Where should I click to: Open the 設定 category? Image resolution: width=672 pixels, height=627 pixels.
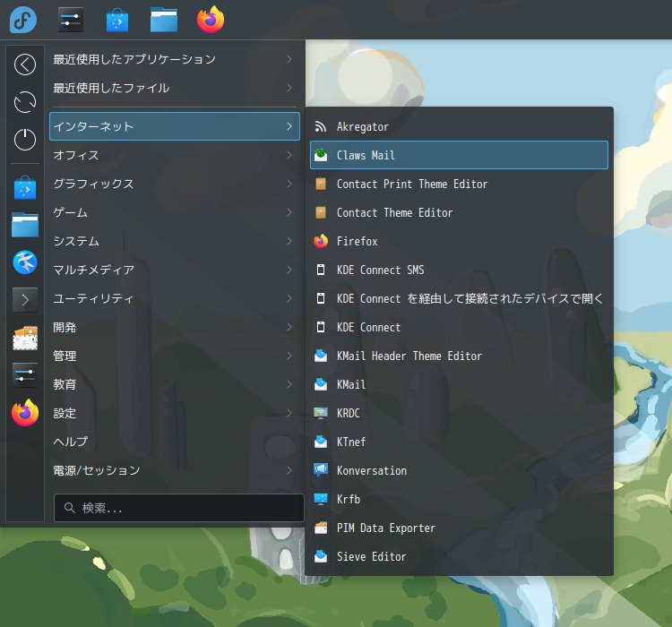click(175, 413)
